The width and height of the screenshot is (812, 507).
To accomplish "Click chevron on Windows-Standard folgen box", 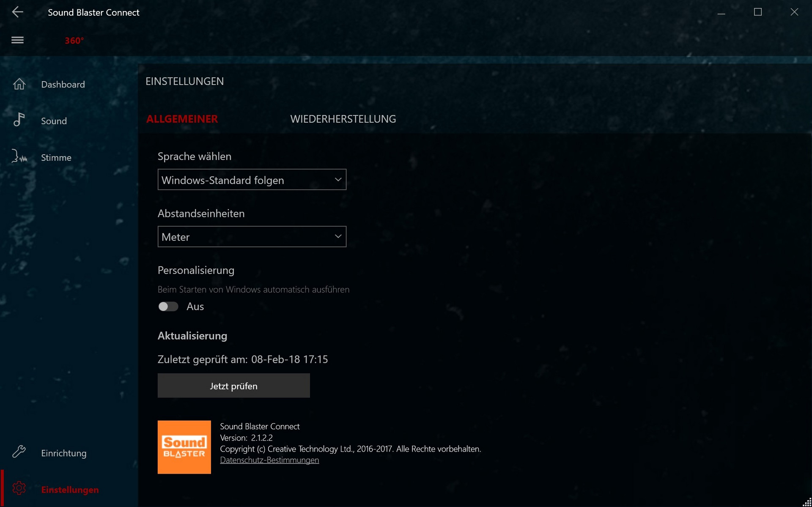I will (x=338, y=180).
